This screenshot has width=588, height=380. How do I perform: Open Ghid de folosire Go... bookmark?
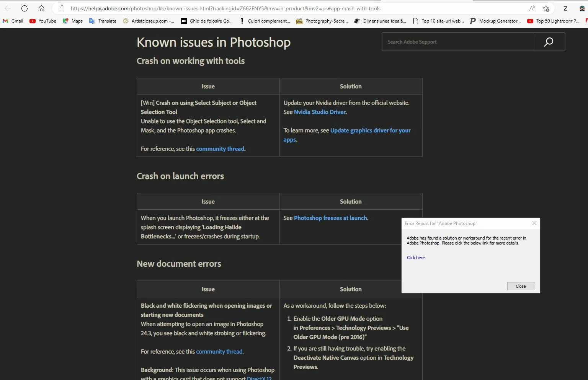coord(207,21)
